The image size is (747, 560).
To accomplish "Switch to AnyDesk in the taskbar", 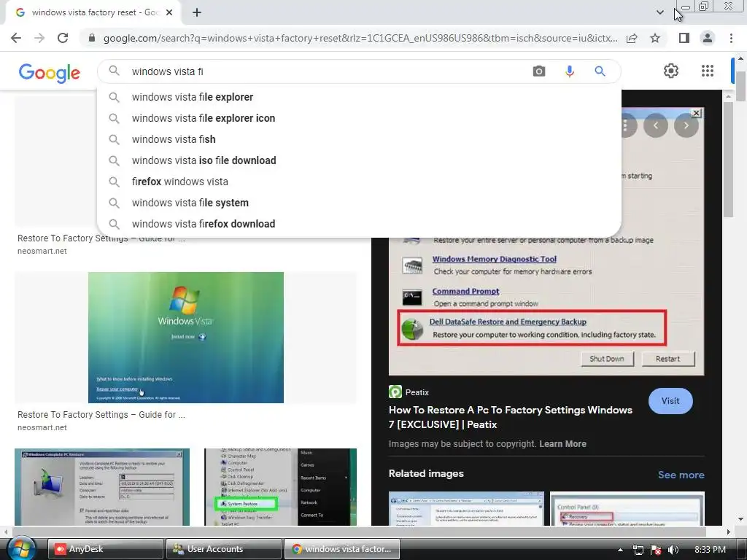I will tap(105, 549).
